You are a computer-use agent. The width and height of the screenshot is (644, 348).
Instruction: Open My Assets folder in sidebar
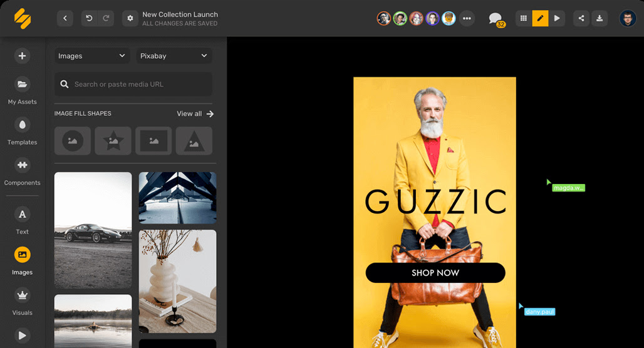click(x=22, y=84)
